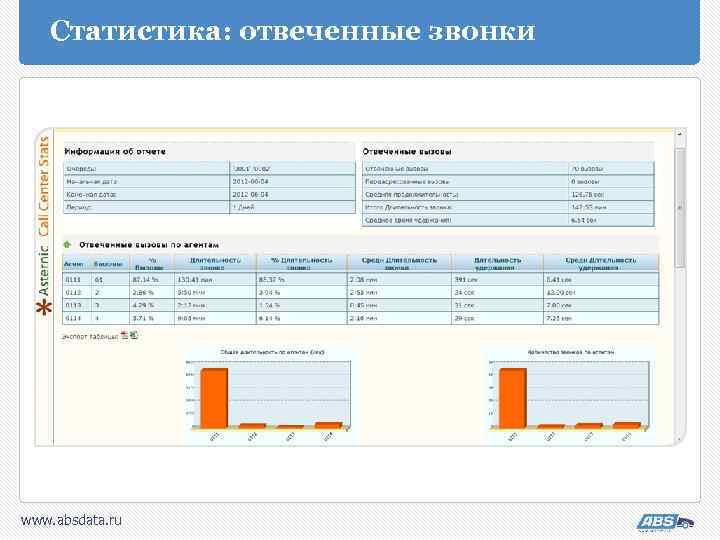Screen dimensions: 720x540
Task: Click the right bar chart of calls by agent
Action: pos(570,396)
